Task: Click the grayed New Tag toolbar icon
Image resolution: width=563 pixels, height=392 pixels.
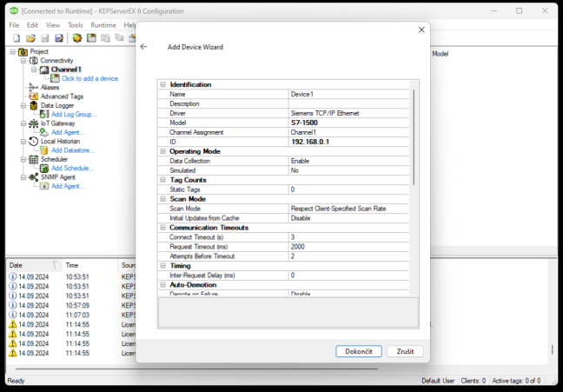Action: click(119, 37)
